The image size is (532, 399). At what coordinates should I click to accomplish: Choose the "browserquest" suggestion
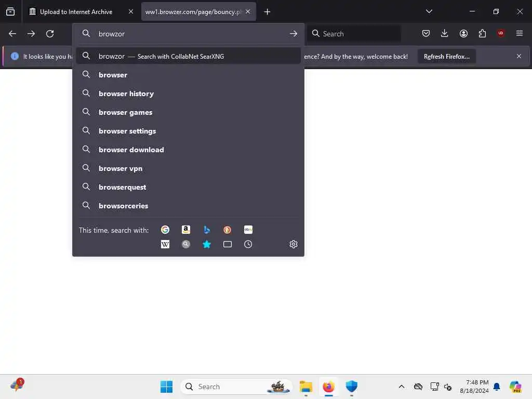tap(188, 187)
